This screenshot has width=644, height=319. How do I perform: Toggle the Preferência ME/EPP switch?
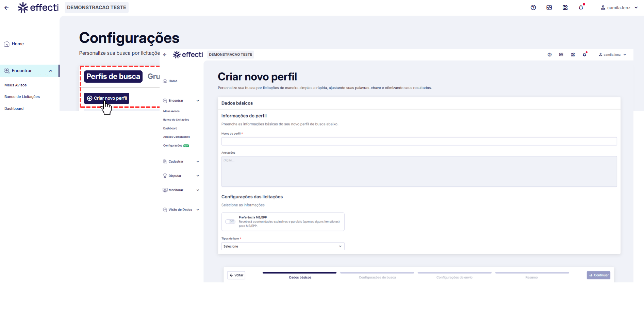pos(230,222)
